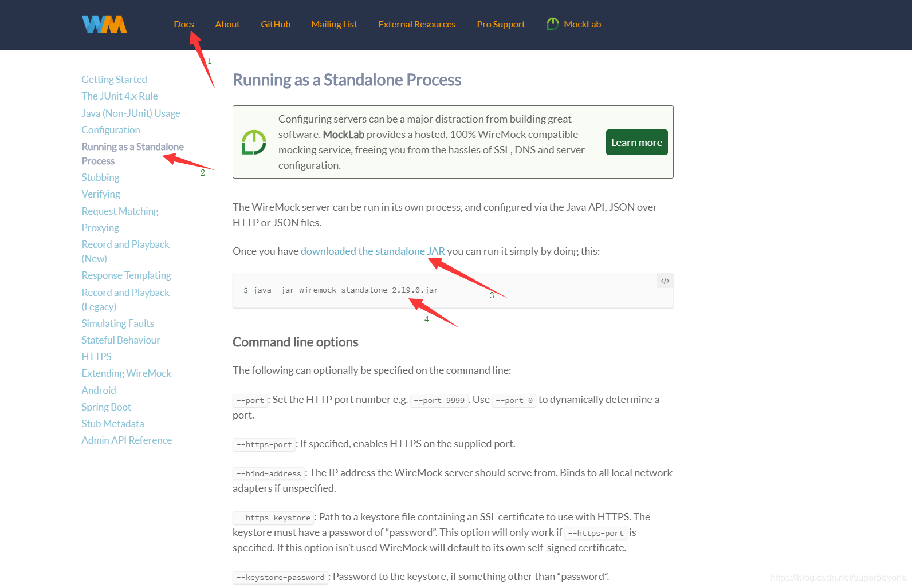Click the Running as a Standalone Process heading
Screen dimensions: 912x588
[x=347, y=80]
